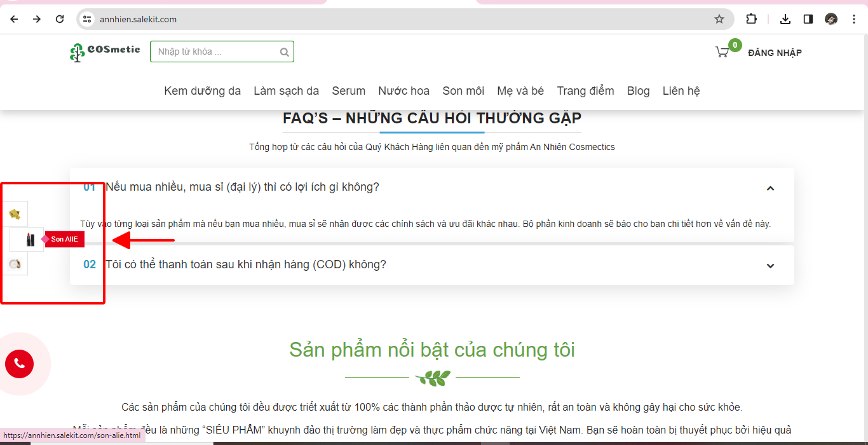Open the Liên hệ contact link
Image resolution: width=868 pixels, height=445 pixels.
681,91
